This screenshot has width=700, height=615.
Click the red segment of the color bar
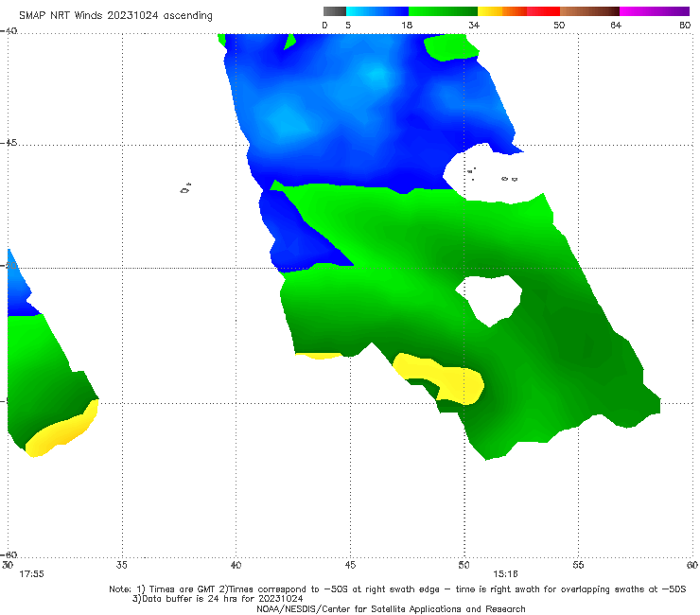(543, 11)
